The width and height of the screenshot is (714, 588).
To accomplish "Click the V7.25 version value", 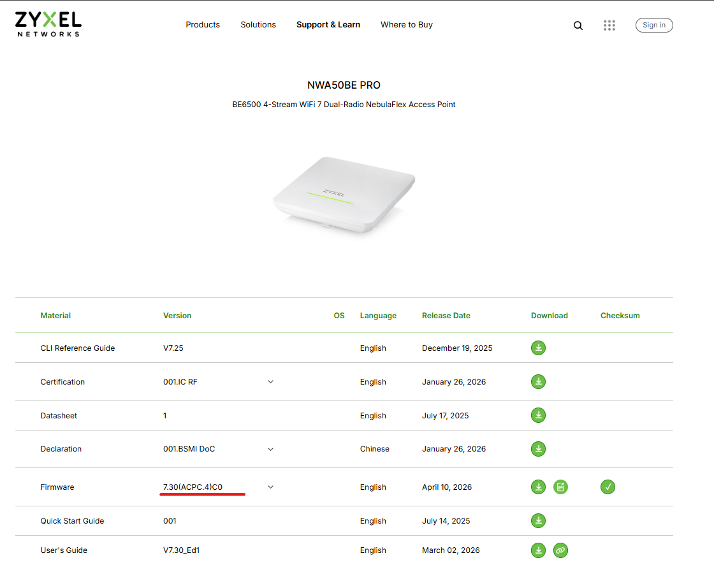I will tap(173, 348).
